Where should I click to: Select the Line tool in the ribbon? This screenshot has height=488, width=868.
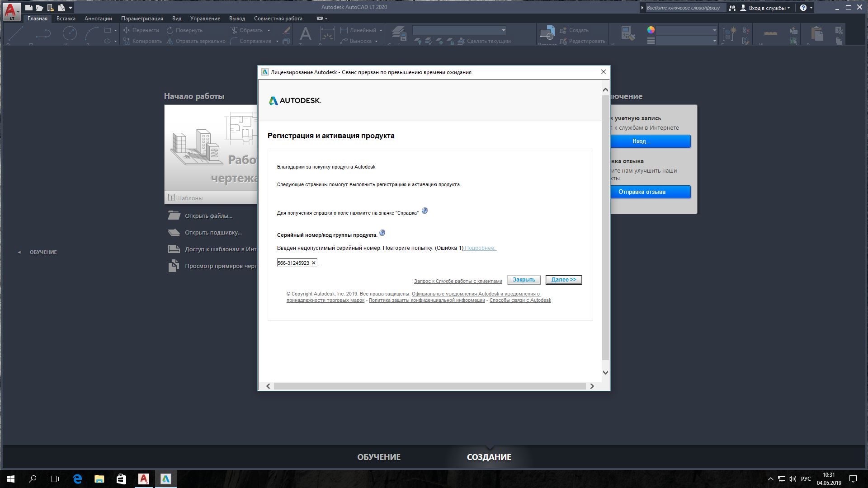pos(15,34)
